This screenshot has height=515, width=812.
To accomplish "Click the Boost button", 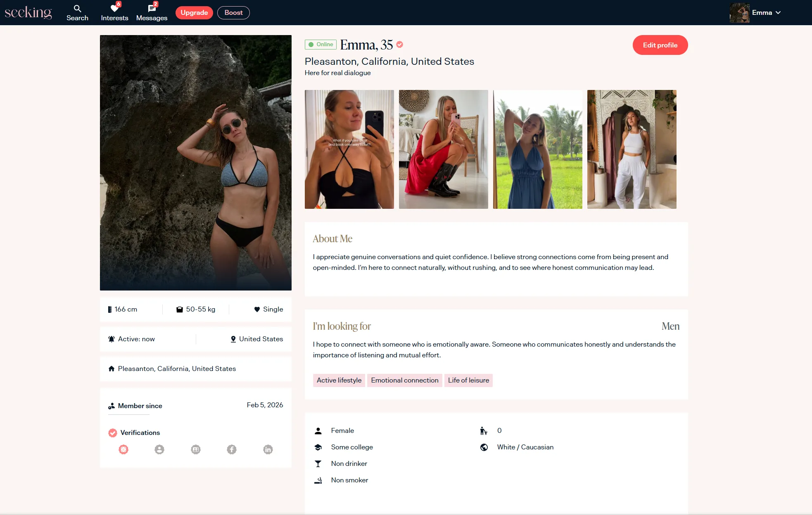I will [233, 13].
